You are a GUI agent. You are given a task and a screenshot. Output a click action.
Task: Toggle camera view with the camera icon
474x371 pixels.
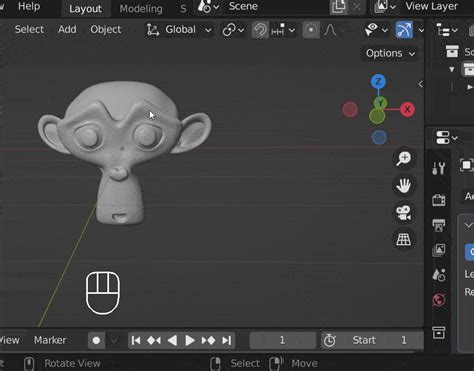[x=403, y=213]
